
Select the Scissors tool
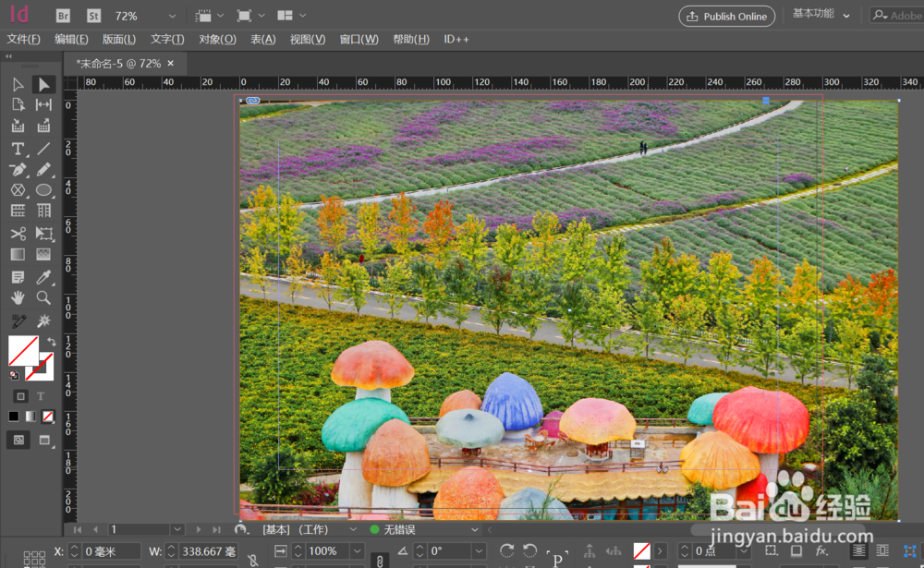point(18,234)
